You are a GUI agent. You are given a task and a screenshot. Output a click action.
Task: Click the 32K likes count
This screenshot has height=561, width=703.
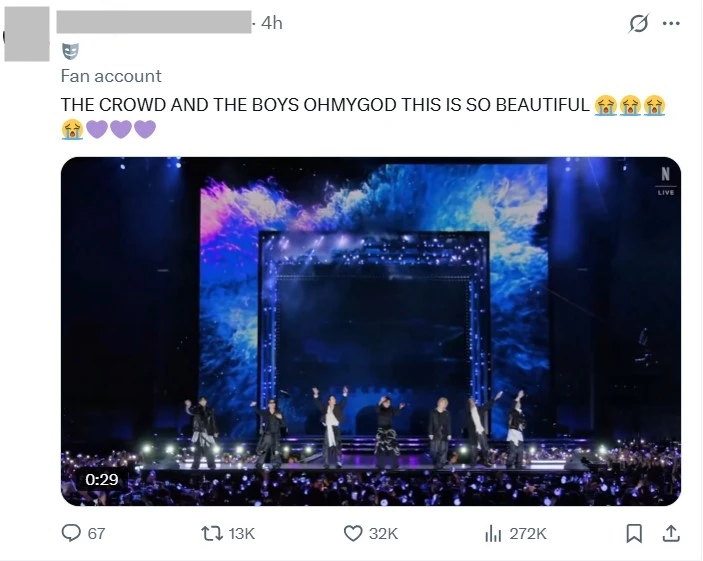point(383,534)
